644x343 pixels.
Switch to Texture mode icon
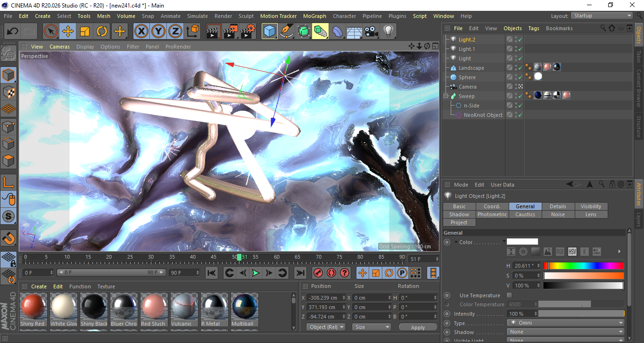coord(9,92)
